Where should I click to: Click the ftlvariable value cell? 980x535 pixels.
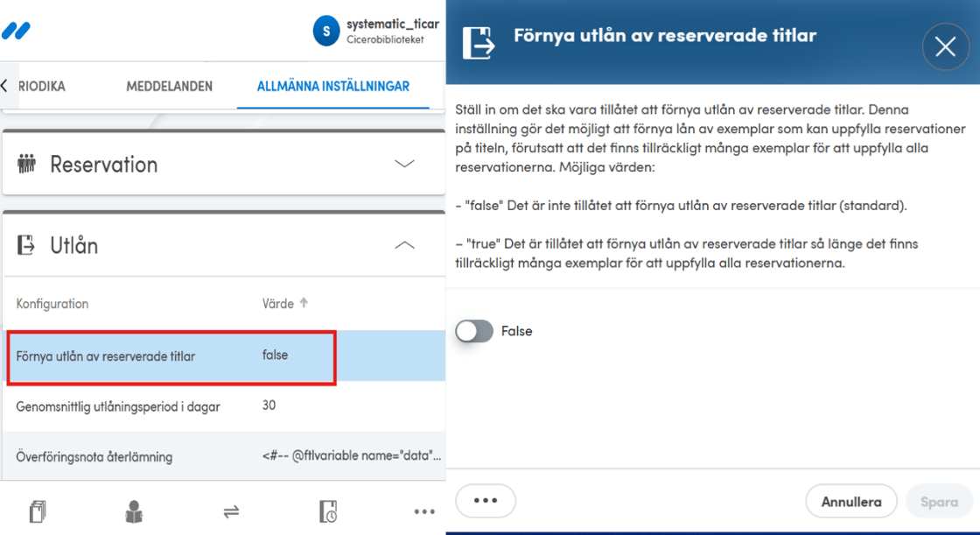click(x=351, y=455)
